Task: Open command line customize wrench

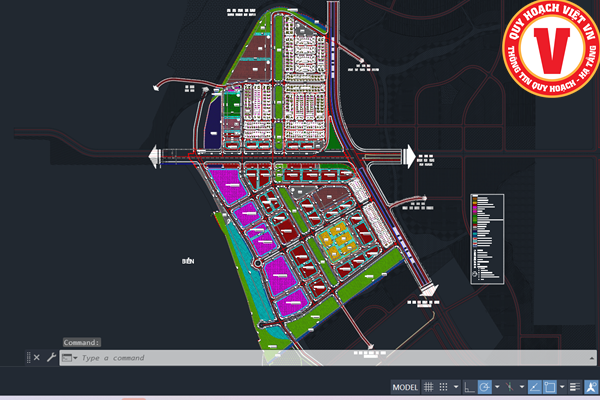Action: point(51,357)
